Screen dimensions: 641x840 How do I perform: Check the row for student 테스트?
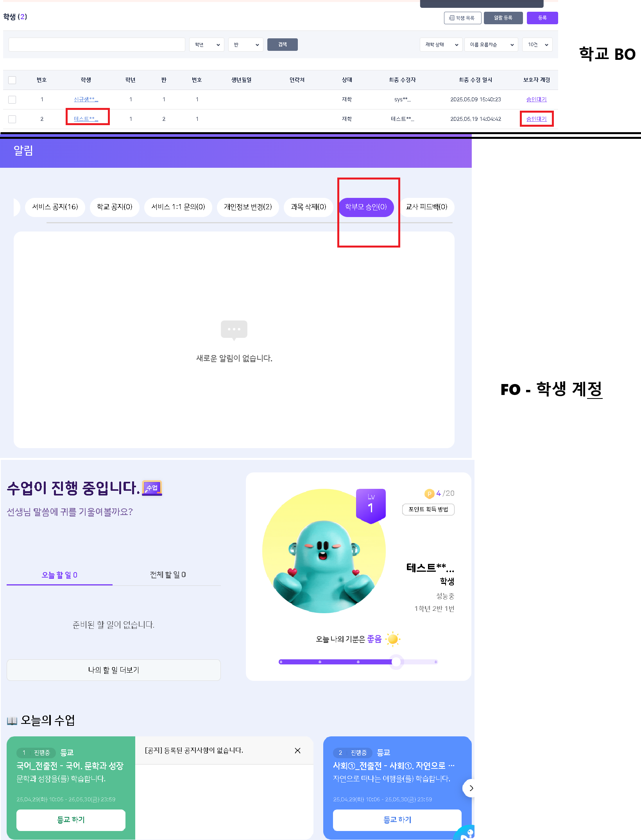pos(12,119)
